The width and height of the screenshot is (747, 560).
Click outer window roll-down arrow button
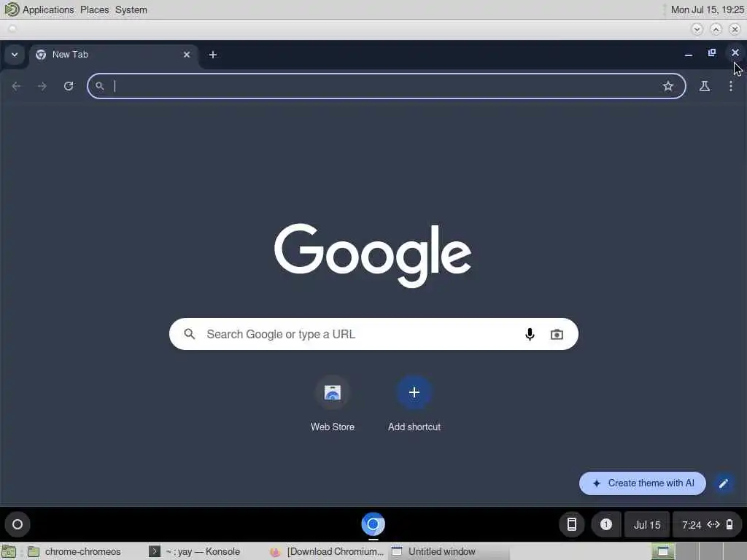tap(697, 29)
